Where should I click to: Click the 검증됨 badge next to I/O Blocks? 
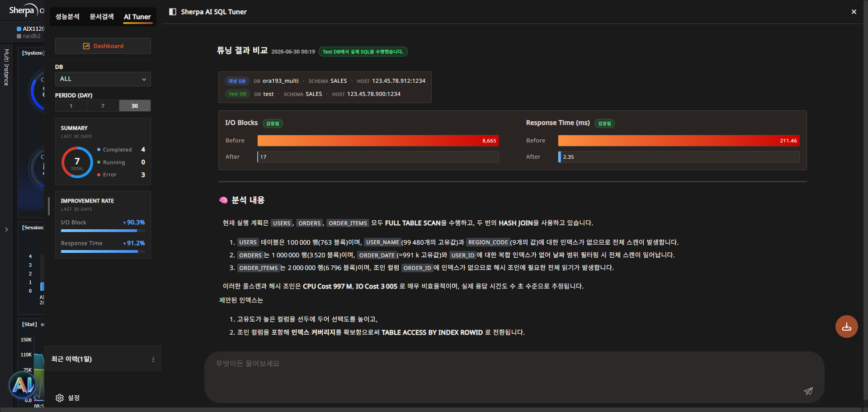point(273,123)
